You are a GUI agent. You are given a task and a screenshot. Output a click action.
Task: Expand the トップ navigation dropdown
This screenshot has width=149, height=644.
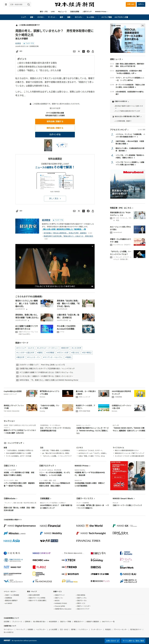click(x=24, y=17)
